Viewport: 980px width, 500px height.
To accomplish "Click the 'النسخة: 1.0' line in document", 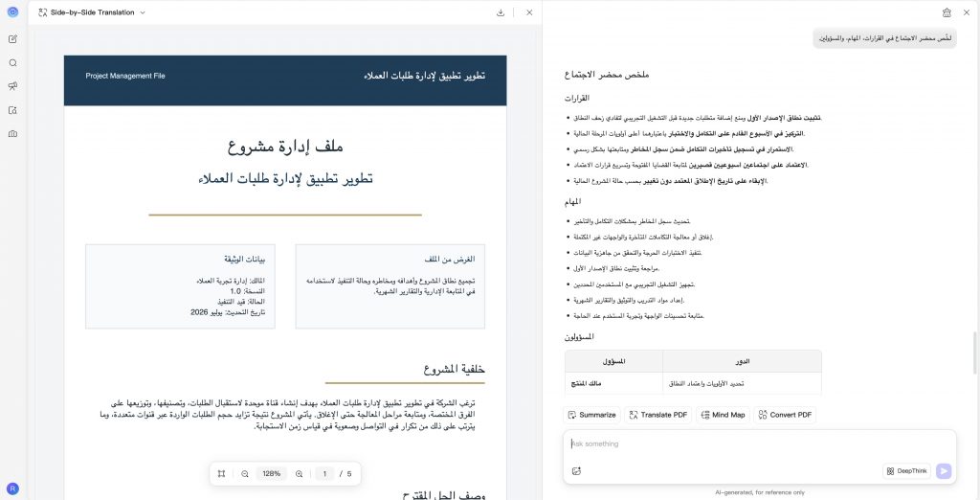I will 247,291.
